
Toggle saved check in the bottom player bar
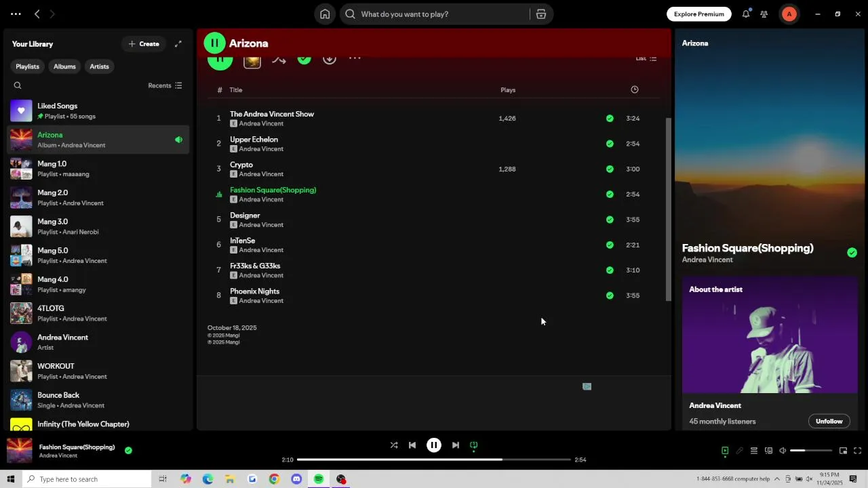[x=128, y=450]
